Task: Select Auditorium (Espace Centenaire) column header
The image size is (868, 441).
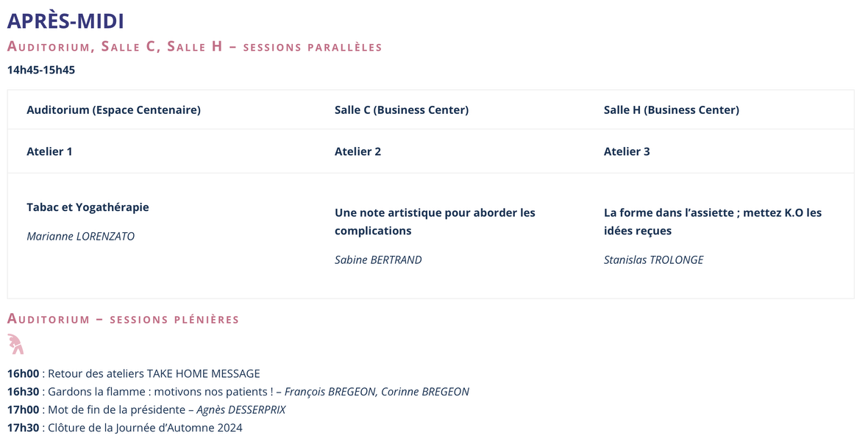Action: click(x=113, y=110)
